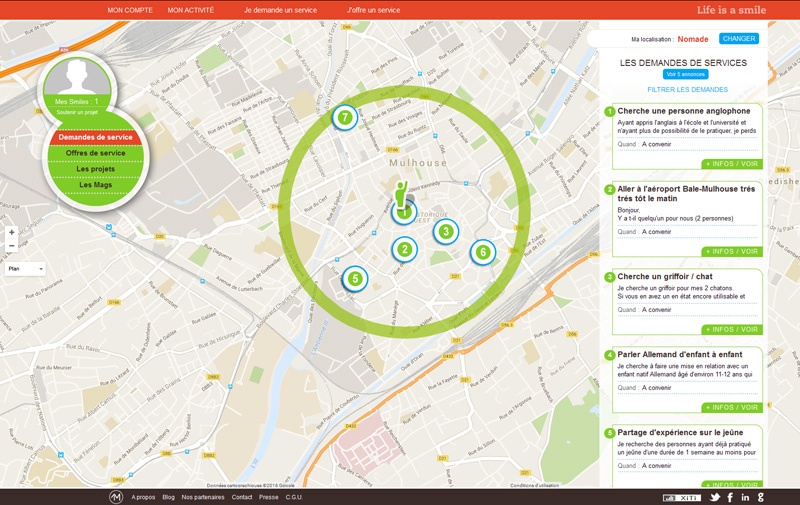800x505 pixels.
Task: Open C.G.U. footer link
Action: [x=294, y=497]
